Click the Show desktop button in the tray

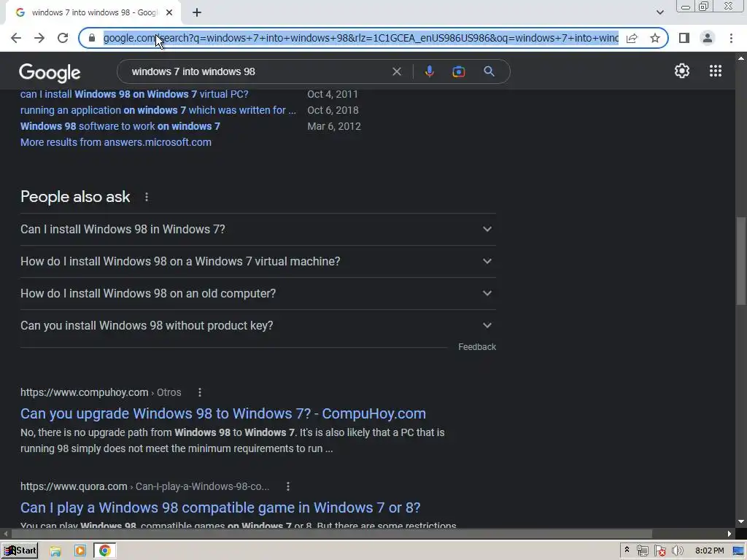tap(738, 551)
